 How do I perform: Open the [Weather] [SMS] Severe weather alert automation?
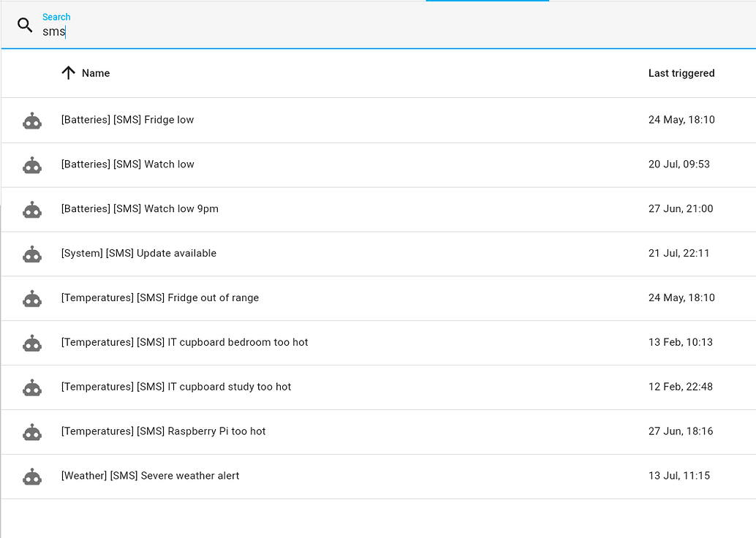149,475
